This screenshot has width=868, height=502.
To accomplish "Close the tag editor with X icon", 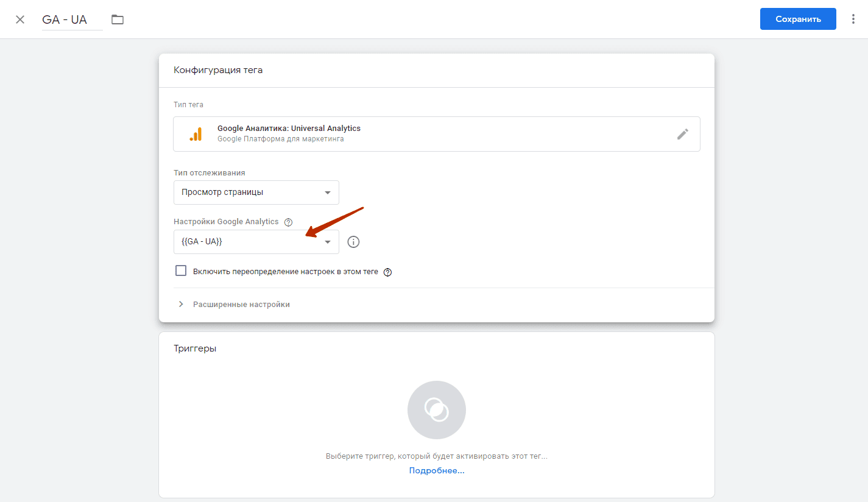I will [20, 19].
